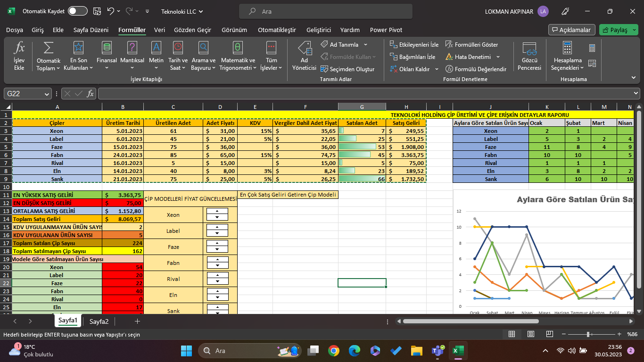Open the Chrome icon on the taskbar
This screenshot has width=644, height=362.
click(x=334, y=351)
